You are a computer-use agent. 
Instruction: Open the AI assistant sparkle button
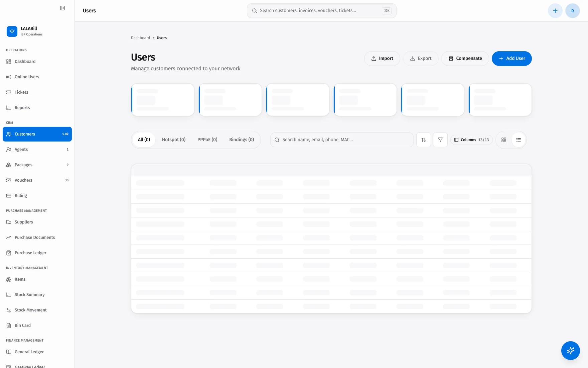[x=571, y=351]
